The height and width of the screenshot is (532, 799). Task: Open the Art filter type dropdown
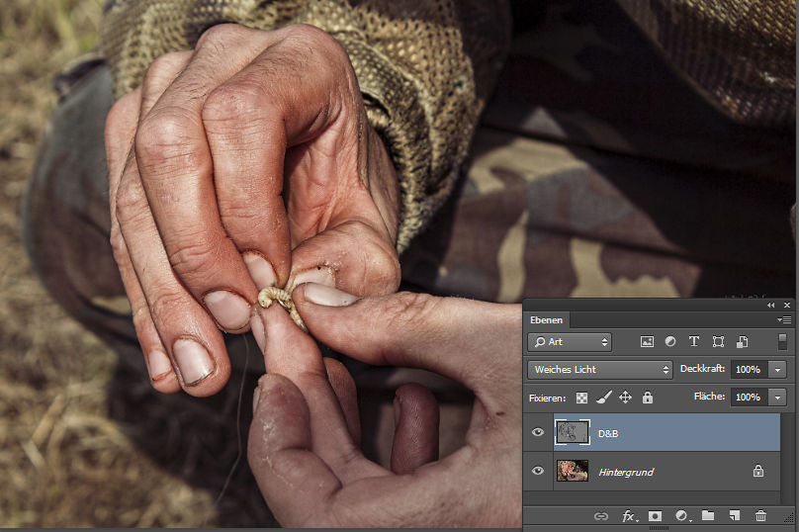coord(570,342)
